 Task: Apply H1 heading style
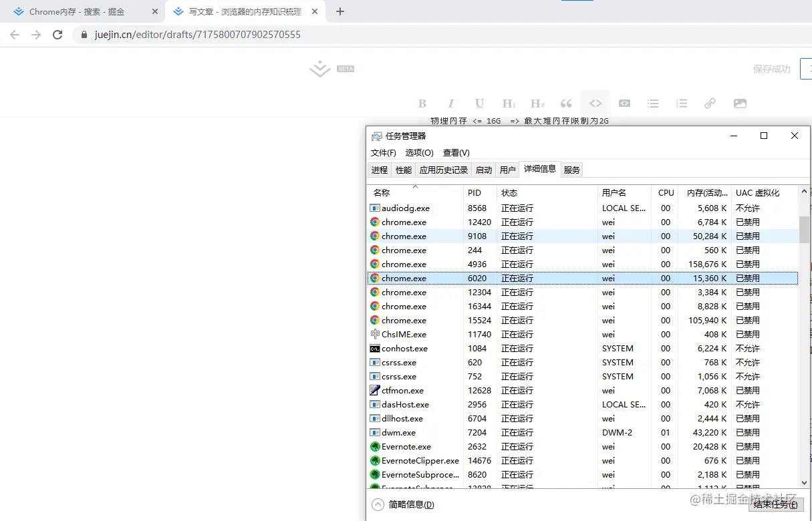509,104
